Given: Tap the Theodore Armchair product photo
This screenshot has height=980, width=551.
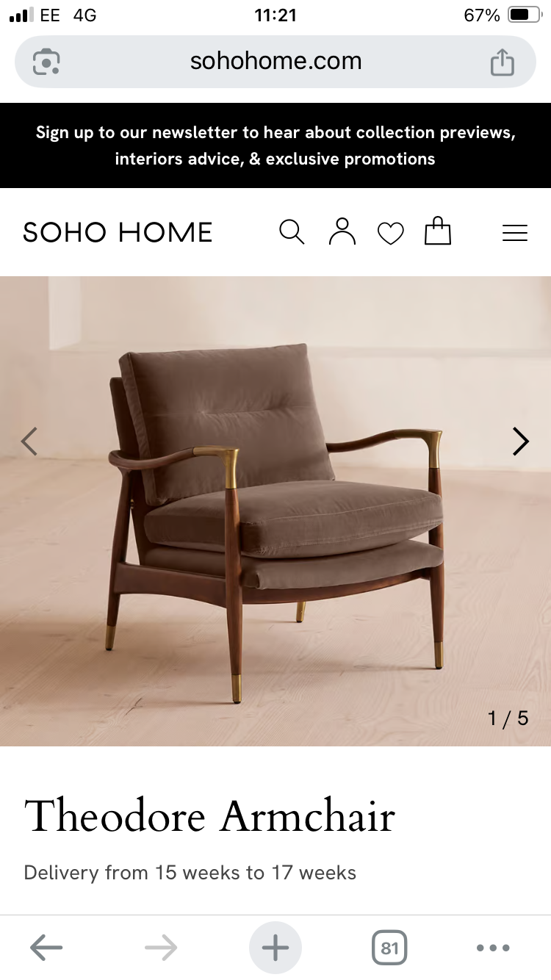Looking at the screenshot, I should (x=275, y=511).
